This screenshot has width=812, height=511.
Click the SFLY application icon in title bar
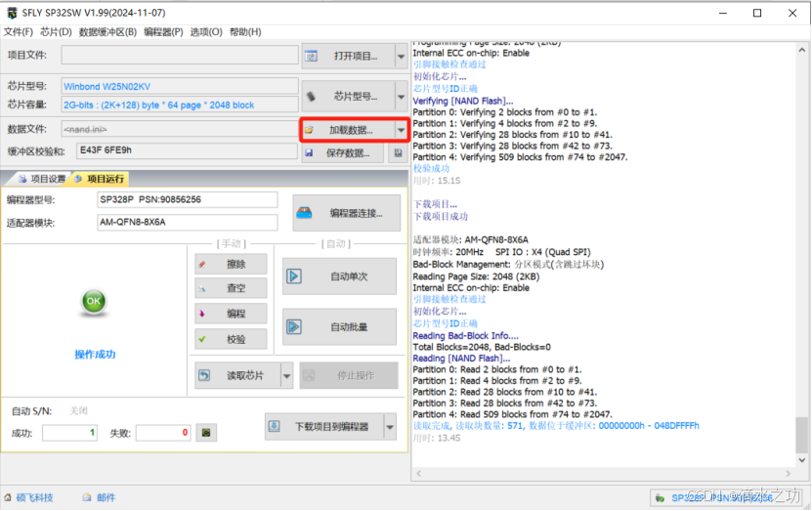(x=12, y=13)
